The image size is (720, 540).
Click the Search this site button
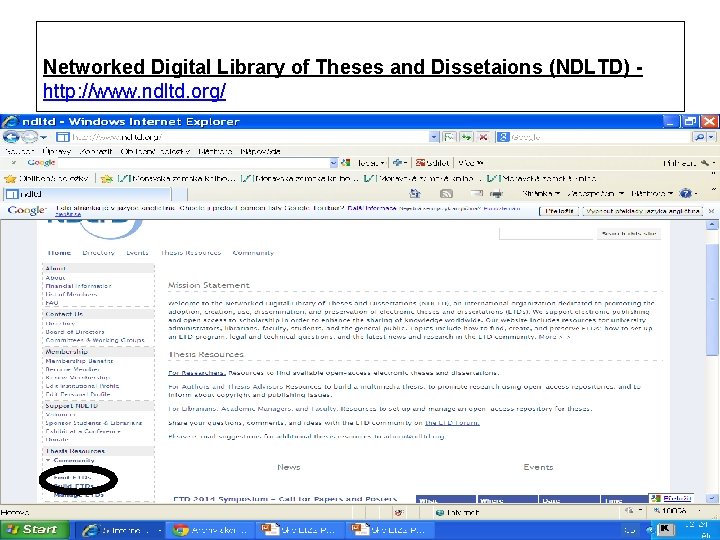pyautogui.click(x=629, y=234)
